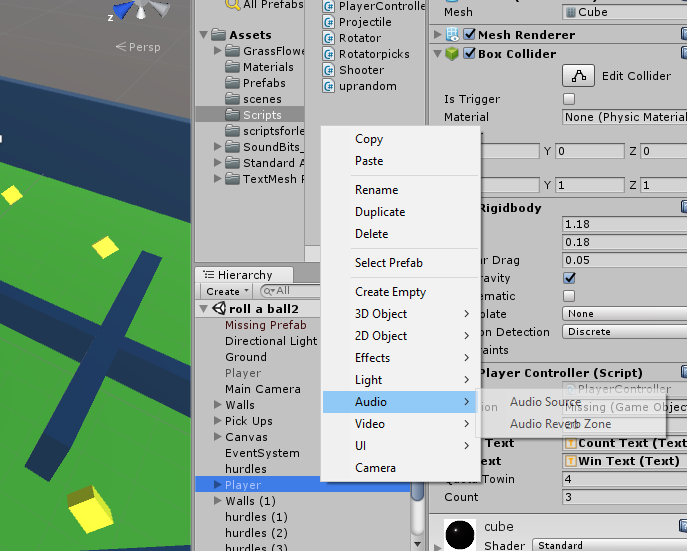This screenshot has width=687, height=551.
Task: Disable the Mesh Renderer checkbox
Action: click(469, 34)
